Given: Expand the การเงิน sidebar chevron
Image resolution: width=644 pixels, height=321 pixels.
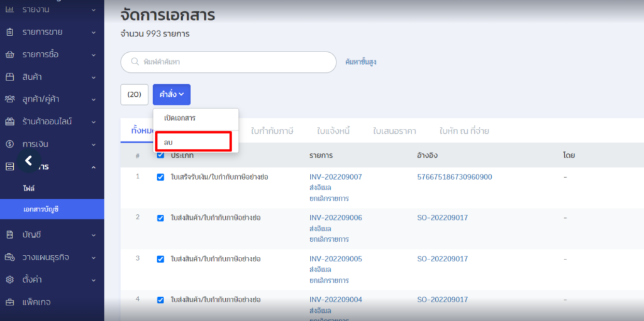Looking at the screenshot, I should pyautogui.click(x=94, y=144).
